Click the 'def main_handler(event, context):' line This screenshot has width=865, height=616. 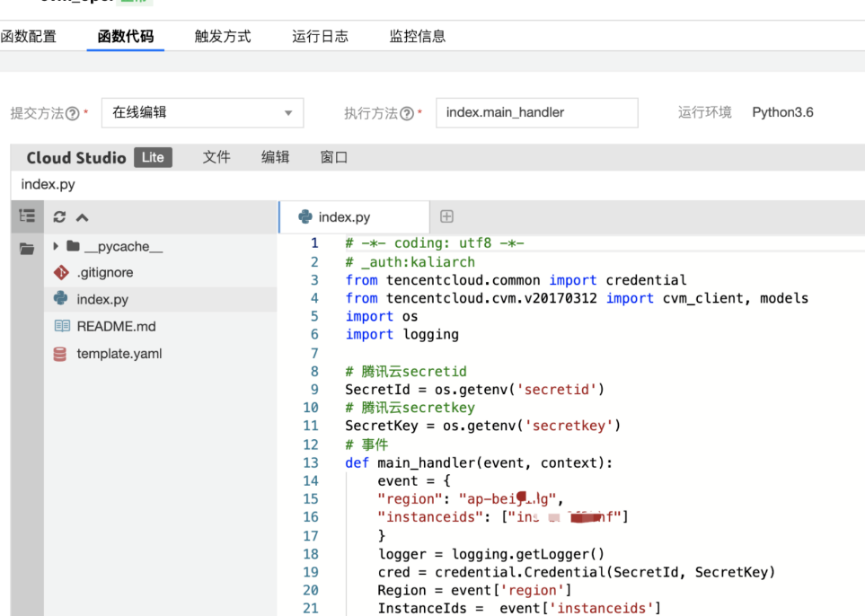click(479, 462)
